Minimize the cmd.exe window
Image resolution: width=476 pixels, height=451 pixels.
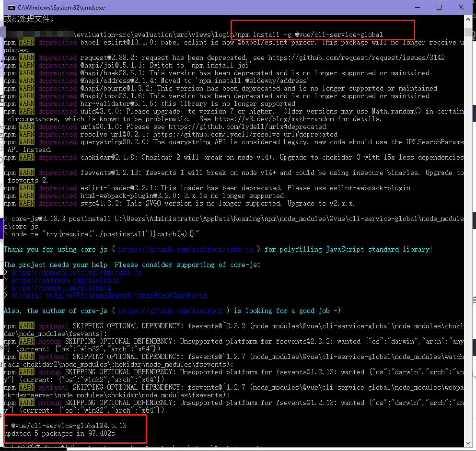click(x=418, y=7)
